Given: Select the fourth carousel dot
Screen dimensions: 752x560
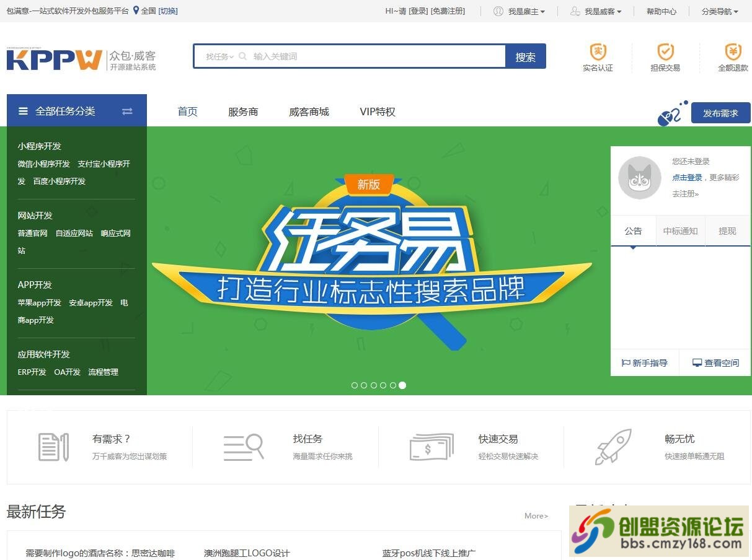Looking at the screenshot, I should point(383,385).
